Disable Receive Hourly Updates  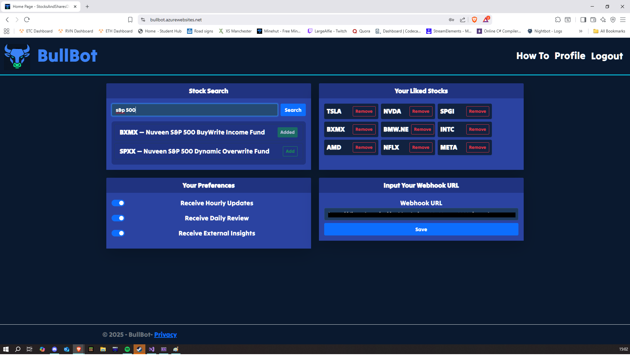point(118,203)
